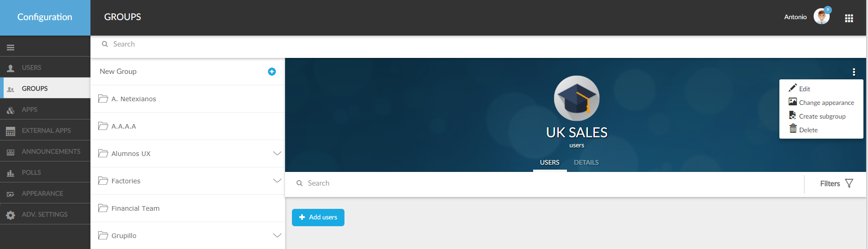This screenshot has height=249, width=868.
Task: Click the Filters funnel icon
Action: [849, 183]
